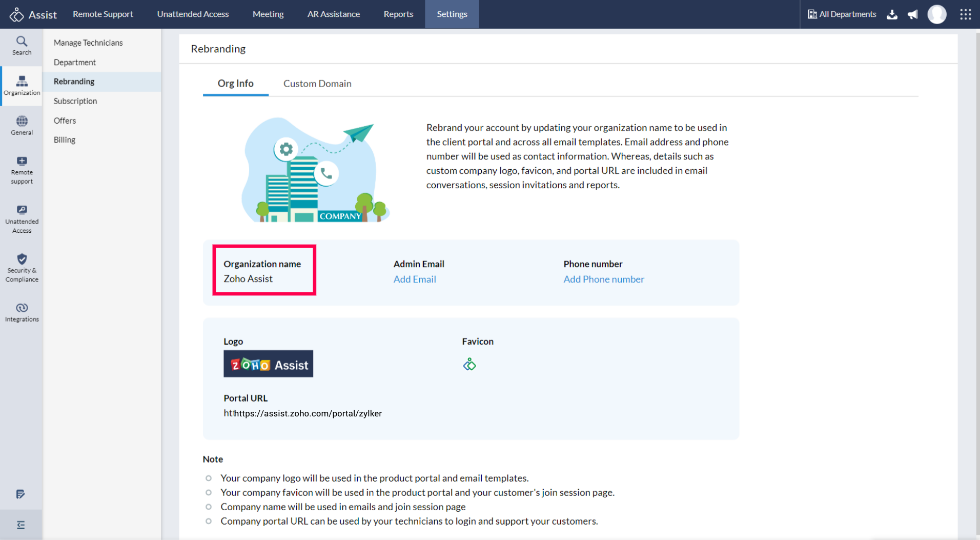Open Offers settings
Image resolution: width=980 pixels, height=540 pixels.
tap(65, 121)
